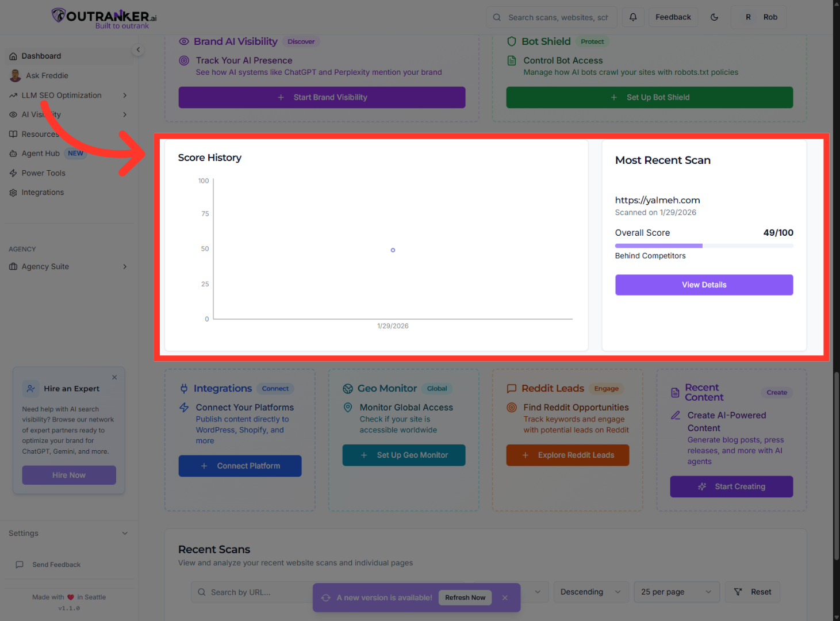Click the View Details button

coord(704,285)
